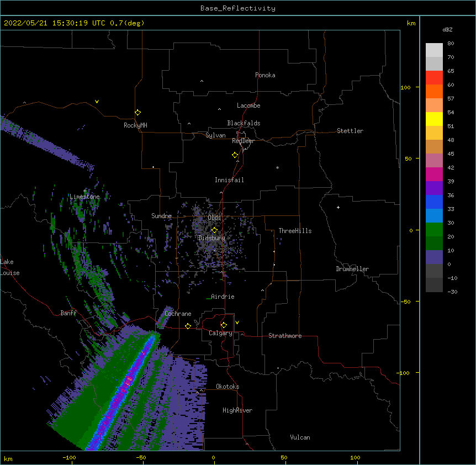Screen dimensions: 476x465
Task: Click the RedDeer city label
Action: tap(243, 141)
